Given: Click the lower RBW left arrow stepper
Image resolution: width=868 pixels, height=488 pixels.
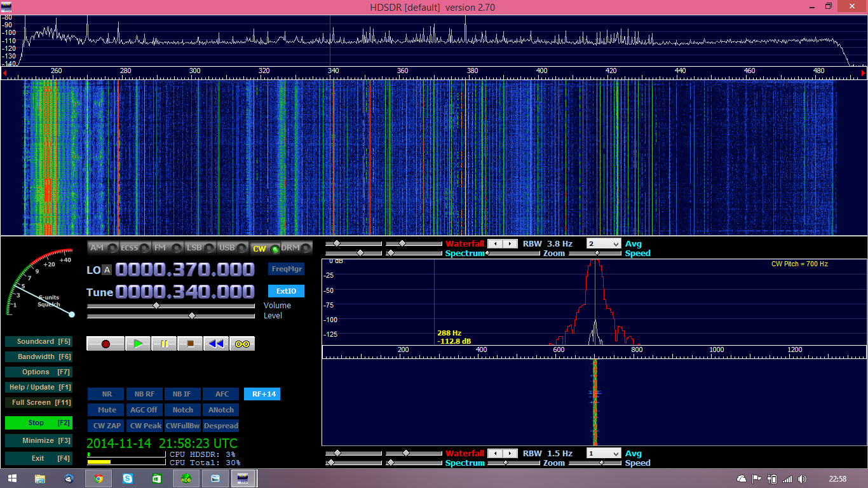Looking at the screenshot, I should pos(496,453).
